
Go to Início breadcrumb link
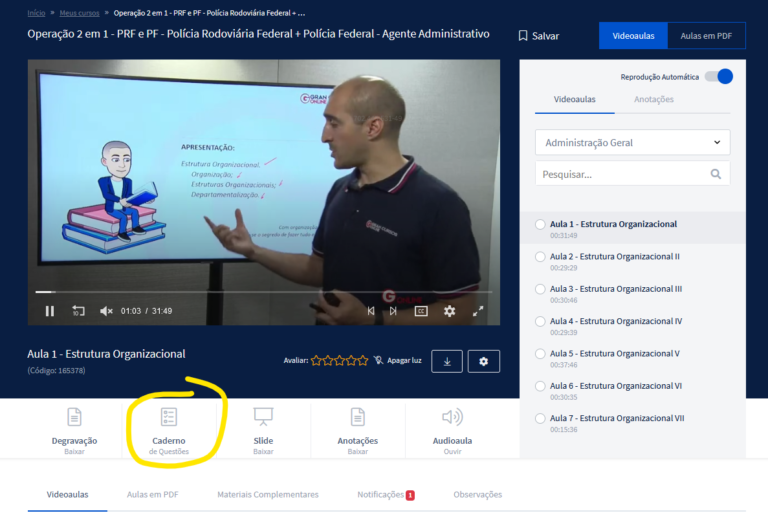pyautogui.click(x=36, y=13)
